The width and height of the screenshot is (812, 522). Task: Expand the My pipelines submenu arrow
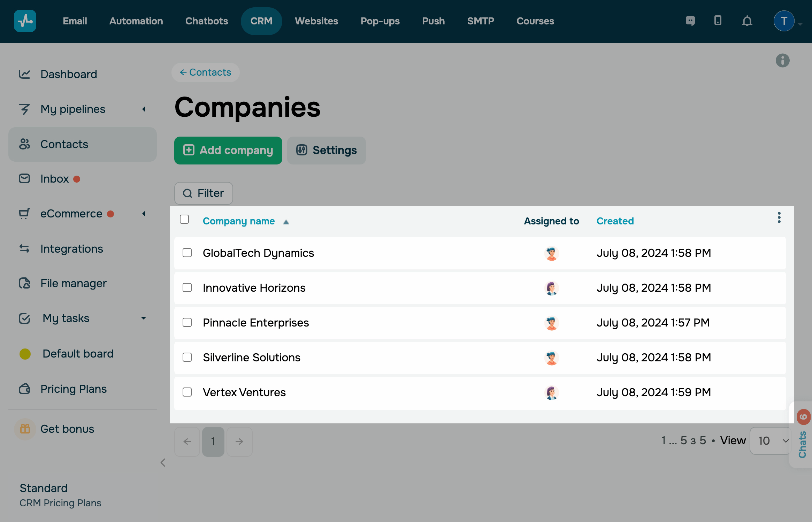click(x=144, y=109)
